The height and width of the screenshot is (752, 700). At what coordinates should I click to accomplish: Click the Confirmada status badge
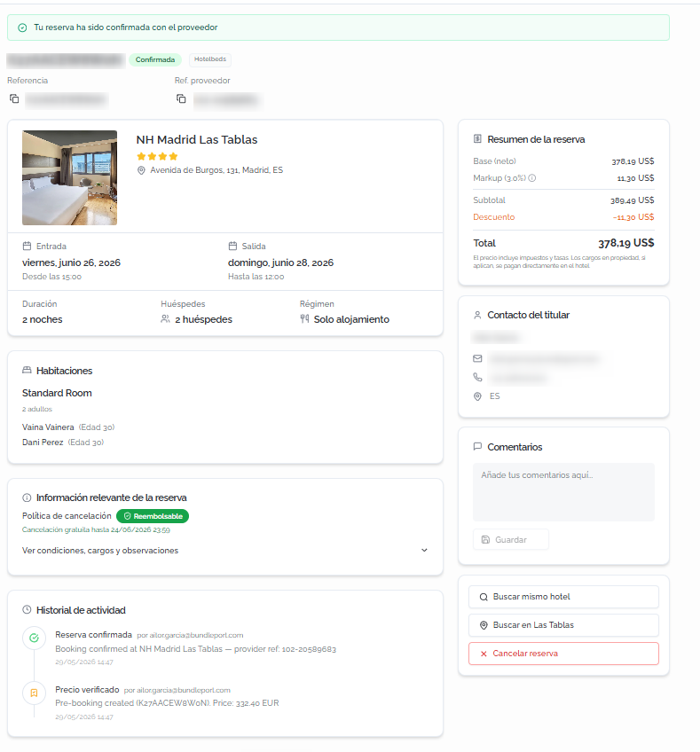coord(155,60)
